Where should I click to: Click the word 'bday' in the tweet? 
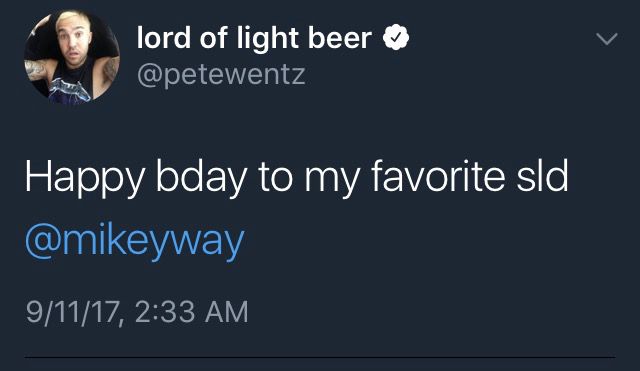coord(201,178)
